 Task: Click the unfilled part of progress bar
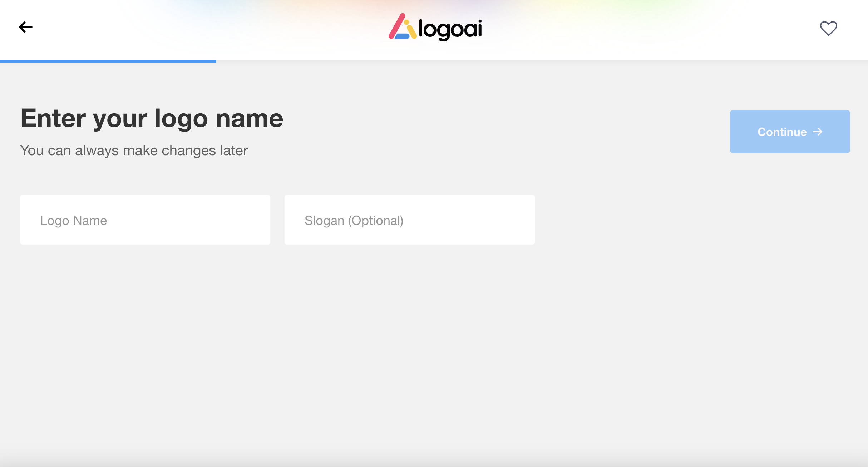pos(536,62)
